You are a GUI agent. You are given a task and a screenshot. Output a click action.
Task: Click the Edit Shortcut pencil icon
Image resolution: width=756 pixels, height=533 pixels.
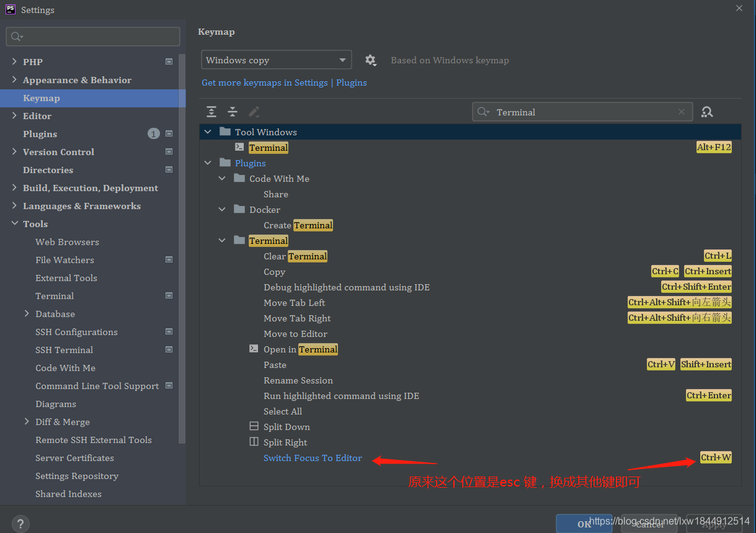(x=254, y=111)
